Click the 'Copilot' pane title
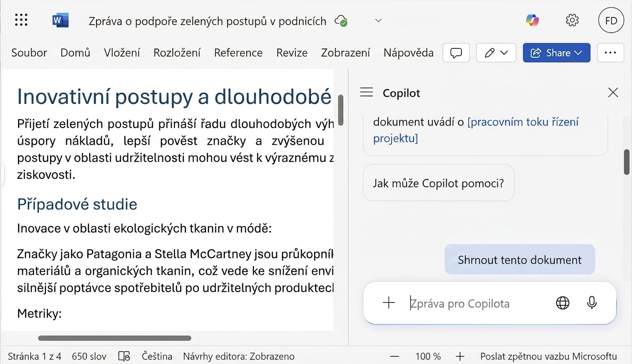This screenshot has width=632, height=364. click(401, 93)
